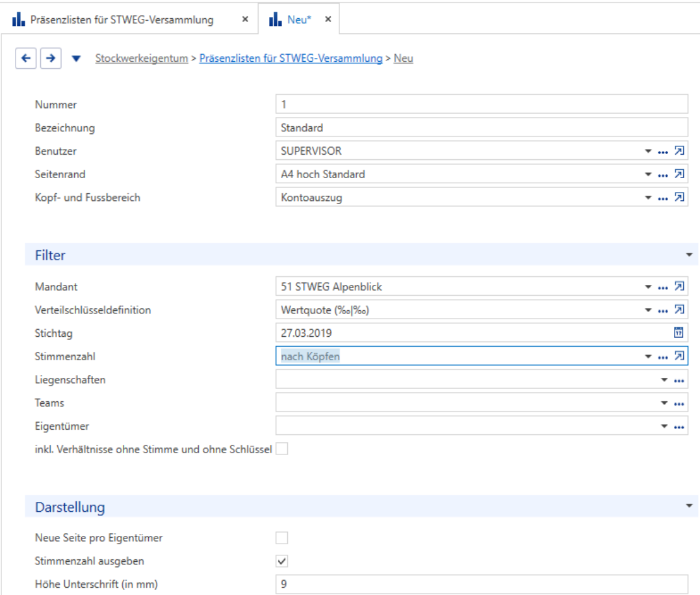Click the ellipsis button for Teams

pyautogui.click(x=679, y=404)
